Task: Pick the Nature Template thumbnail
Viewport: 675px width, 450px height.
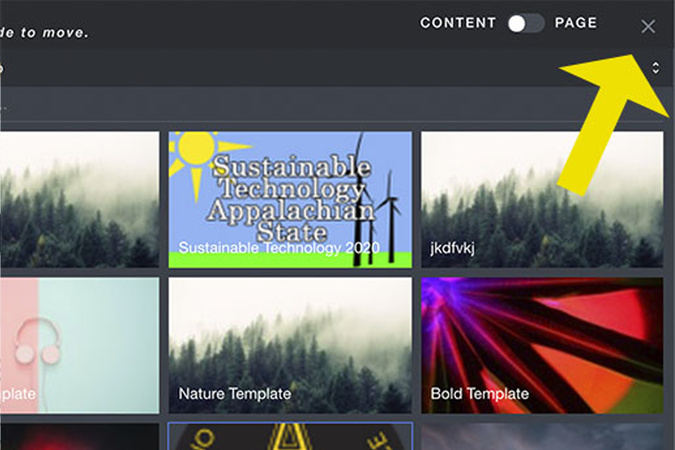Action: (290, 345)
